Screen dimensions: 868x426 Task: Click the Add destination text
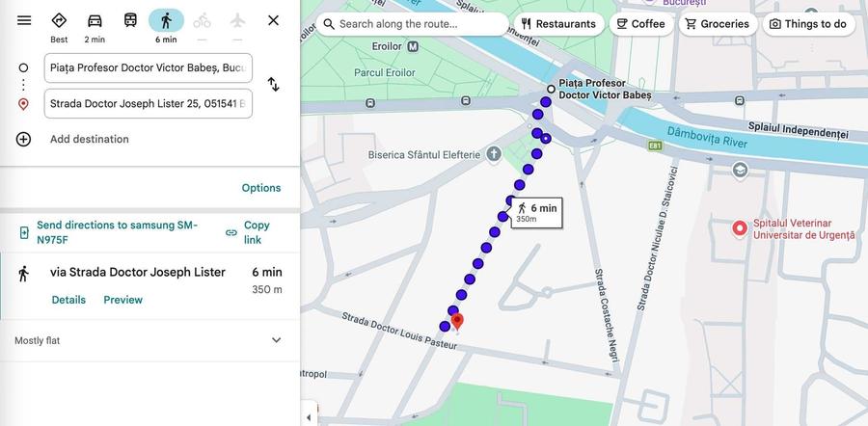90,139
